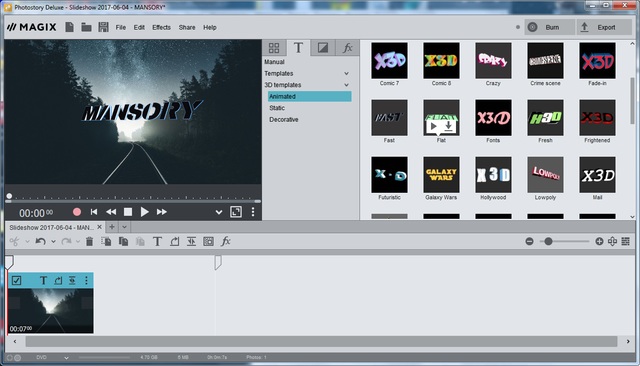Add a new slideshow tab with plus

(111, 227)
